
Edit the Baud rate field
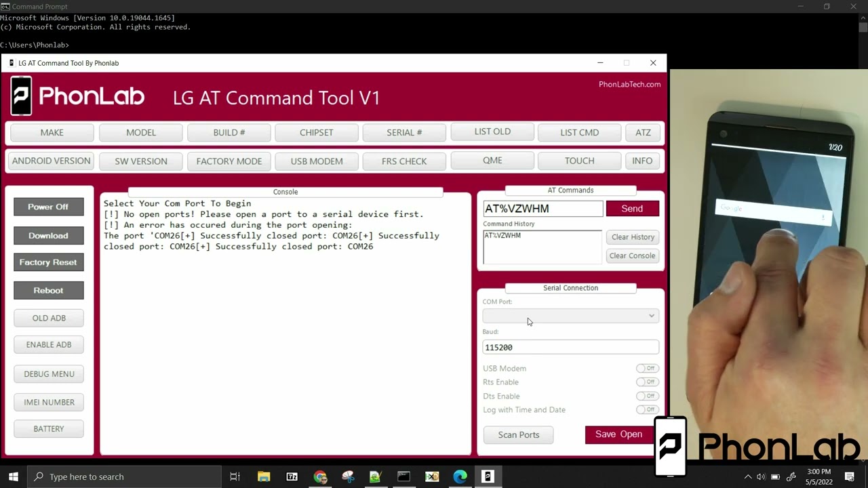coord(570,347)
